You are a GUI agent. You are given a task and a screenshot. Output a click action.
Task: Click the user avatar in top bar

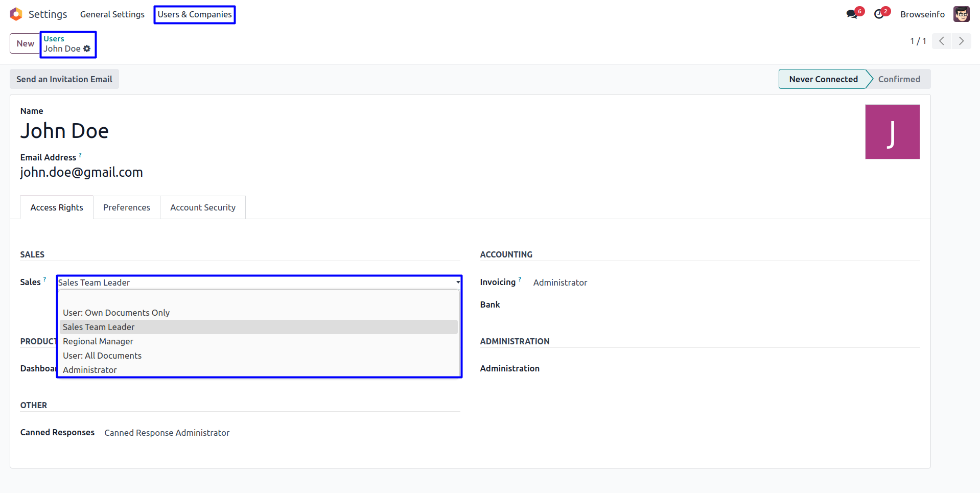(961, 14)
